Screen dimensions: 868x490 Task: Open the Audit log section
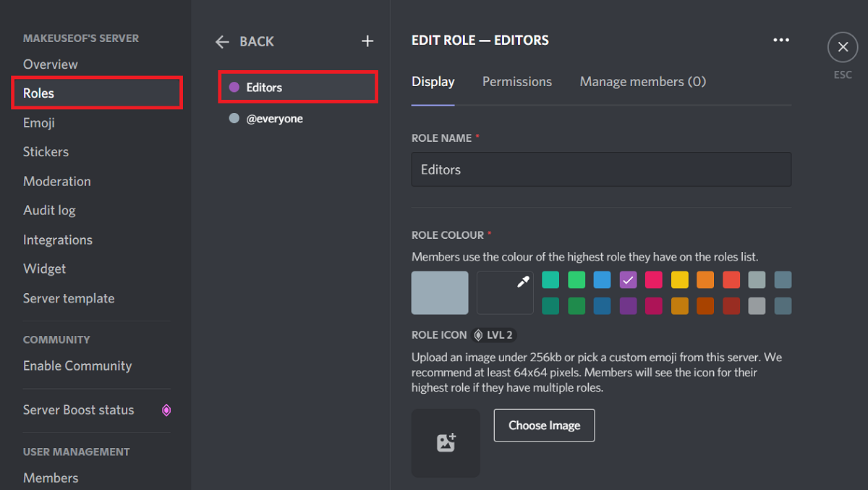pyautogui.click(x=49, y=210)
